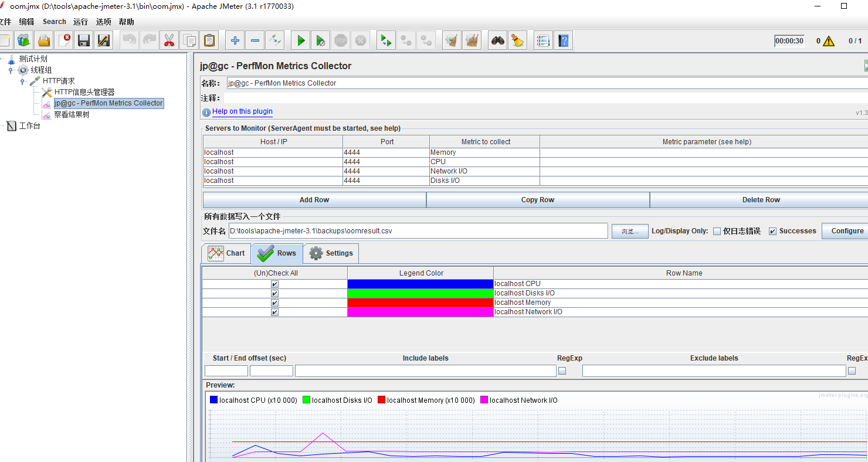Toggle the 仅日志错误 checkbox
Image resolution: width=868 pixels, height=462 pixels.
click(717, 231)
